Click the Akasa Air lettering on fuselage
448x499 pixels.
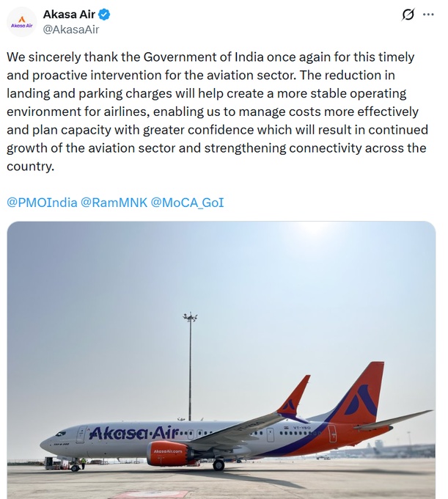(x=133, y=434)
